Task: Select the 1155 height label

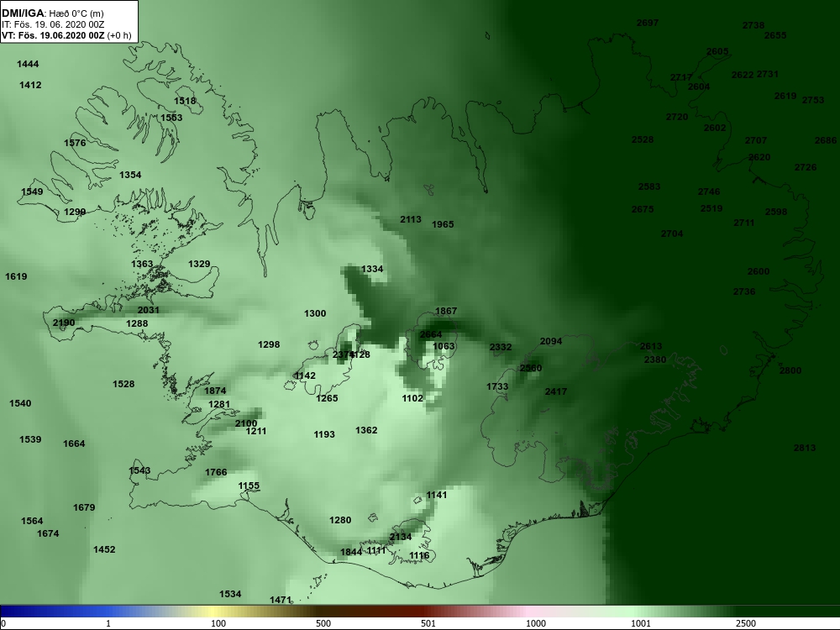Action: click(249, 486)
